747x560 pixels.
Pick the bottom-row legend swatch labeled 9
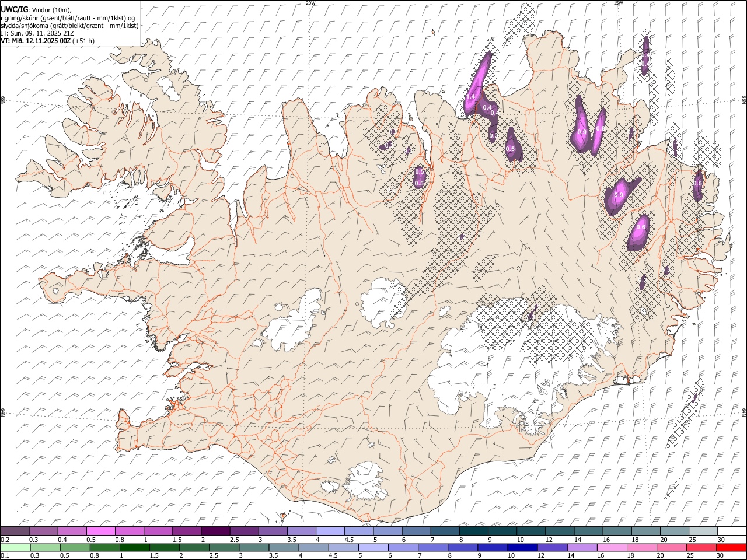point(493,548)
